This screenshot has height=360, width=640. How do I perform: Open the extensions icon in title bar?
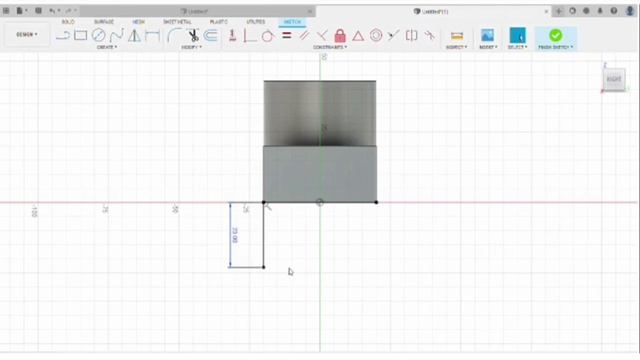pos(573,11)
